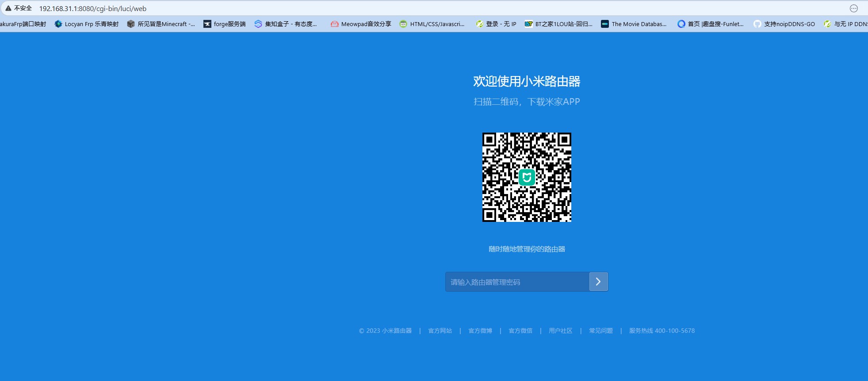Open the forge服务端 bookmark
The image size is (868, 381).
(225, 24)
